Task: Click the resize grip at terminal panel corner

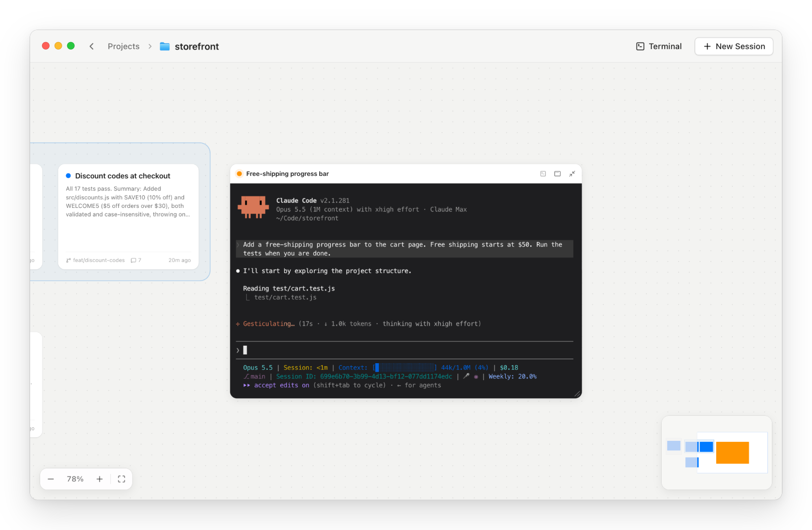Action: click(577, 394)
